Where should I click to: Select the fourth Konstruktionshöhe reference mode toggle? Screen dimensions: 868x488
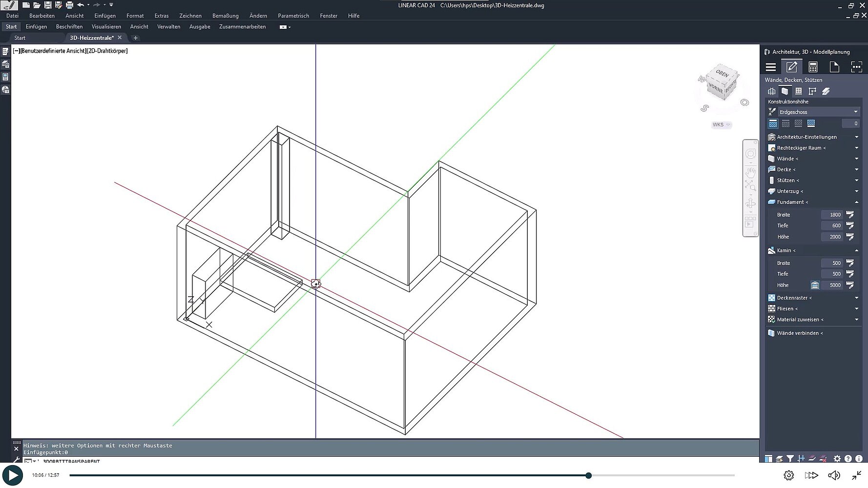pyautogui.click(x=811, y=124)
